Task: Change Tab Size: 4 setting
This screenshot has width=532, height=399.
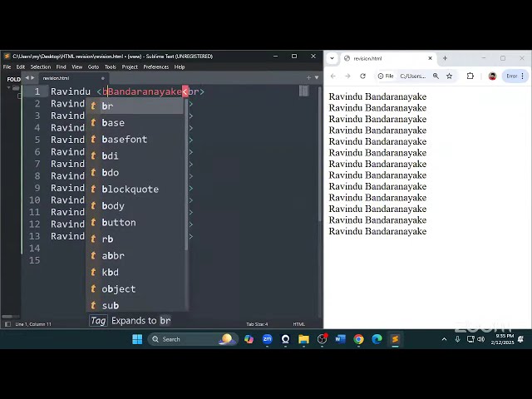Action: [257, 324]
